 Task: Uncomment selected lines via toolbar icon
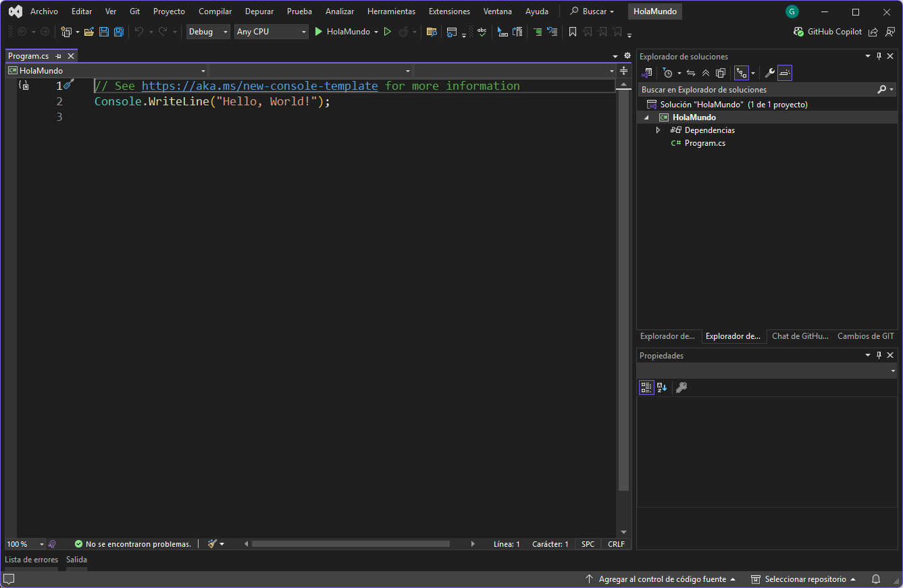pos(552,32)
